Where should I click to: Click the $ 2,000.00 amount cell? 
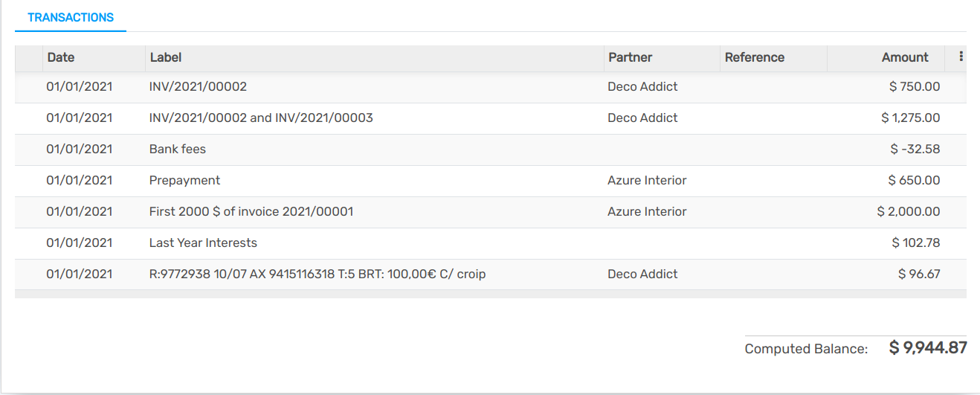(x=908, y=211)
